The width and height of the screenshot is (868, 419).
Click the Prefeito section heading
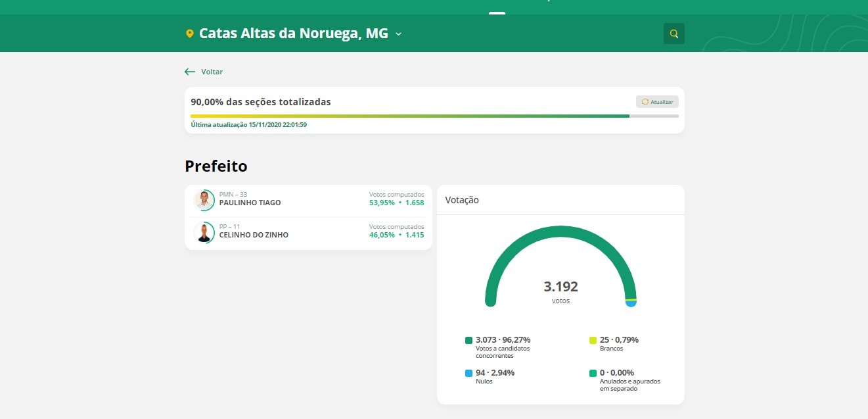pos(216,166)
